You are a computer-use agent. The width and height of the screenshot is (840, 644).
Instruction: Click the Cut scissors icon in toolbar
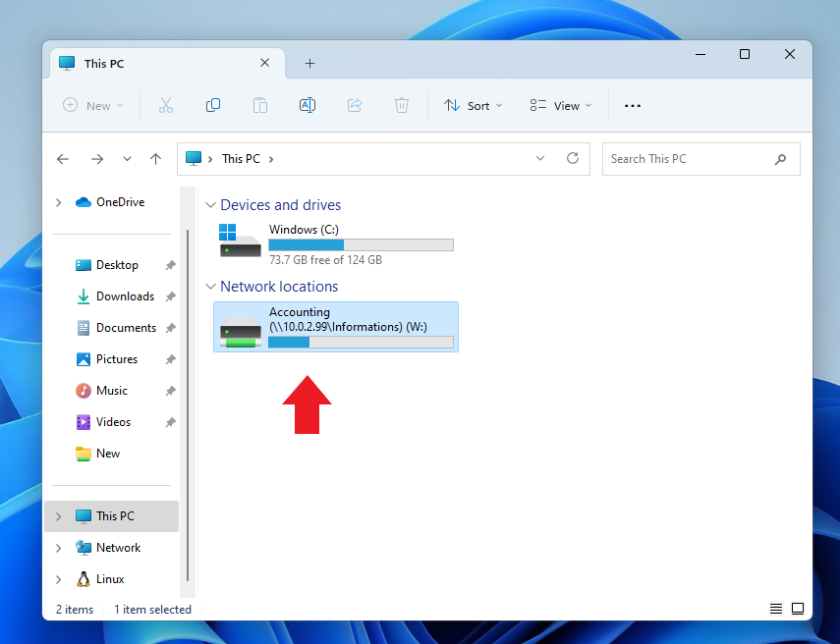coord(165,105)
